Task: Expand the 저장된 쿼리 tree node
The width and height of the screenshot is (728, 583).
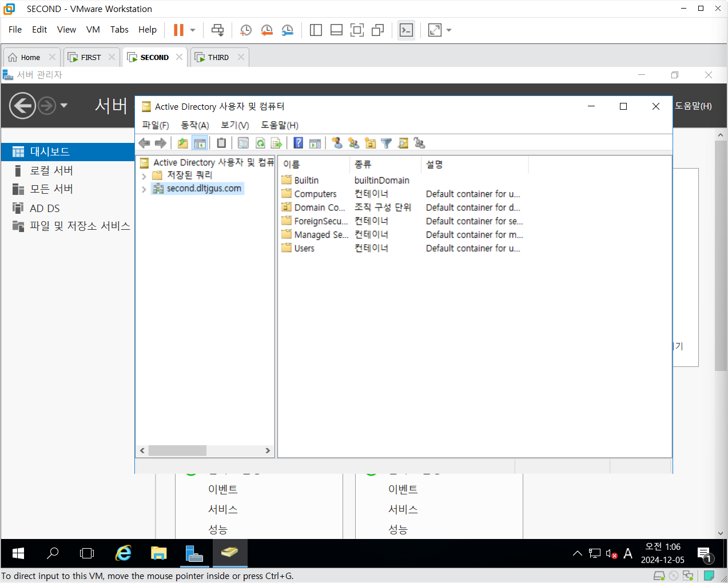Action: tap(144, 176)
